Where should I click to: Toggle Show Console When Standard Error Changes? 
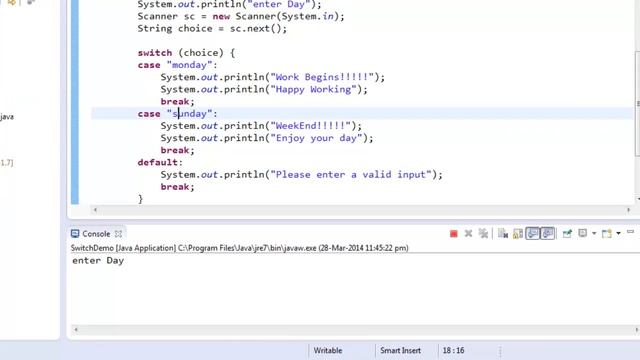coord(547,233)
